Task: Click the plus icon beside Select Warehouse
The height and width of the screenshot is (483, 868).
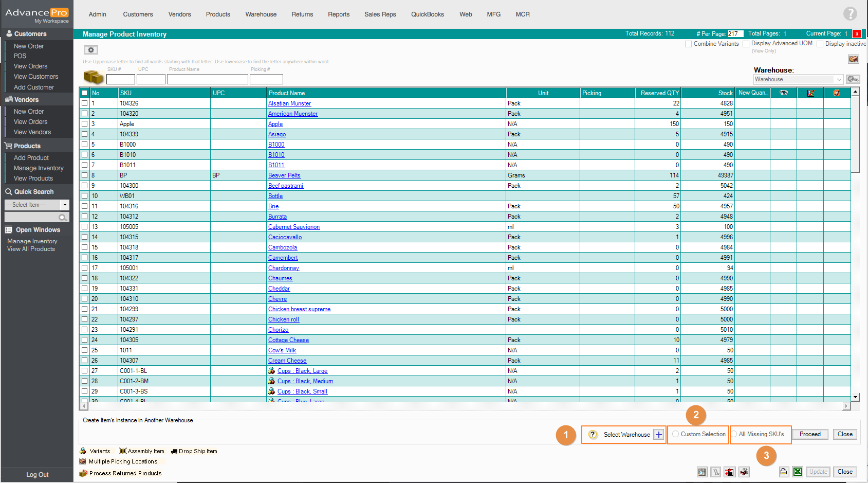Action: (658, 435)
